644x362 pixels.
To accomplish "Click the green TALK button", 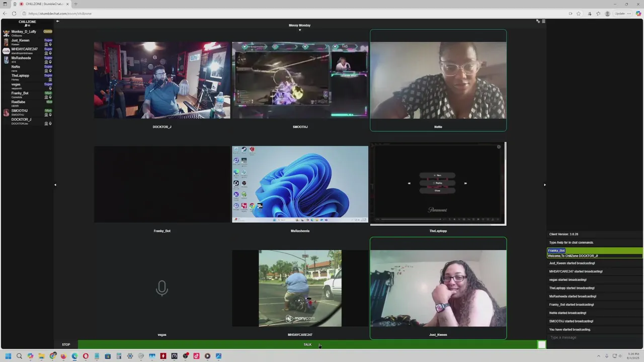I will click(307, 344).
